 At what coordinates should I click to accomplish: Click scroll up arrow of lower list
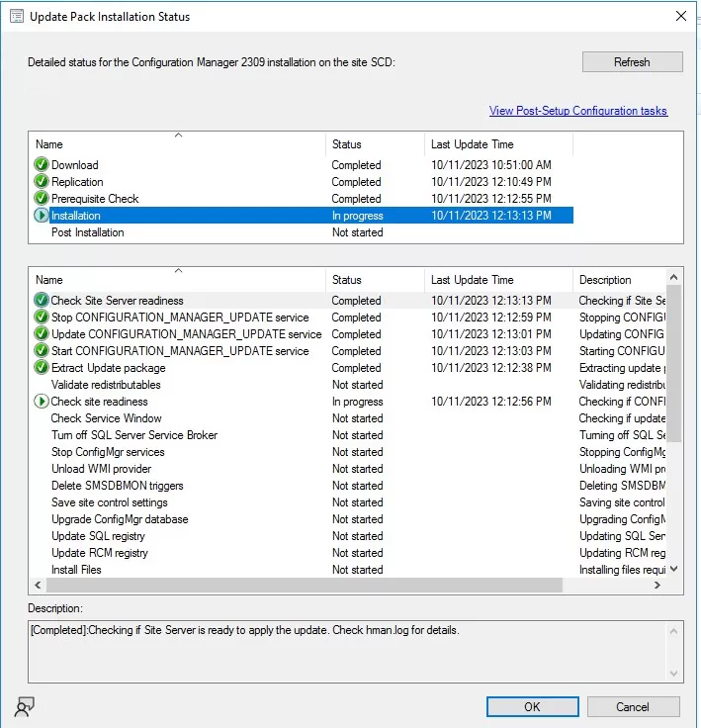[674, 278]
